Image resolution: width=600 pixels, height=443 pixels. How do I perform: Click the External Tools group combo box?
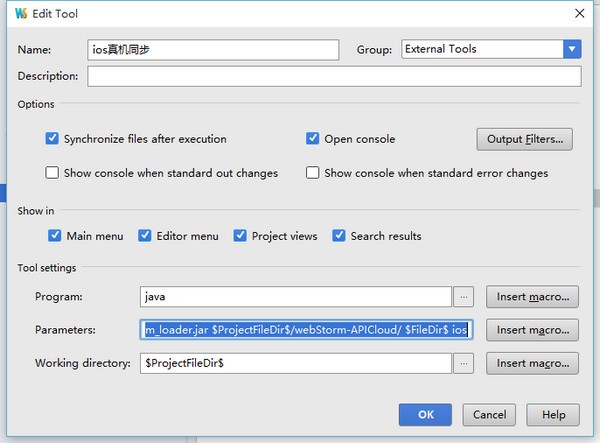click(491, 49)
